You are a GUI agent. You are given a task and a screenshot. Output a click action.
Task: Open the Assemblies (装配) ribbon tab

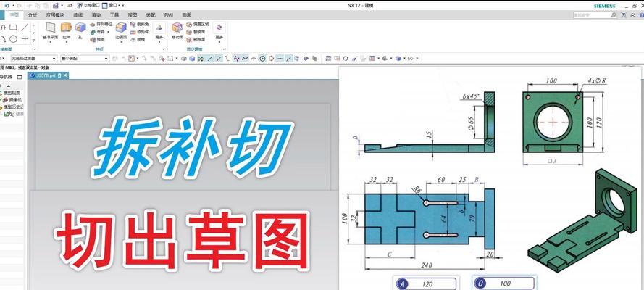[x=151, y=14]
